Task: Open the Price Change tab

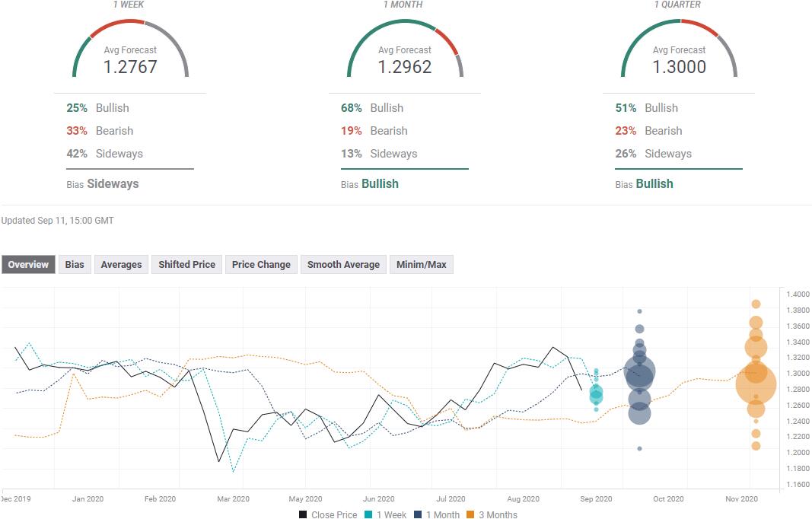Action: [x=261, y=265]
